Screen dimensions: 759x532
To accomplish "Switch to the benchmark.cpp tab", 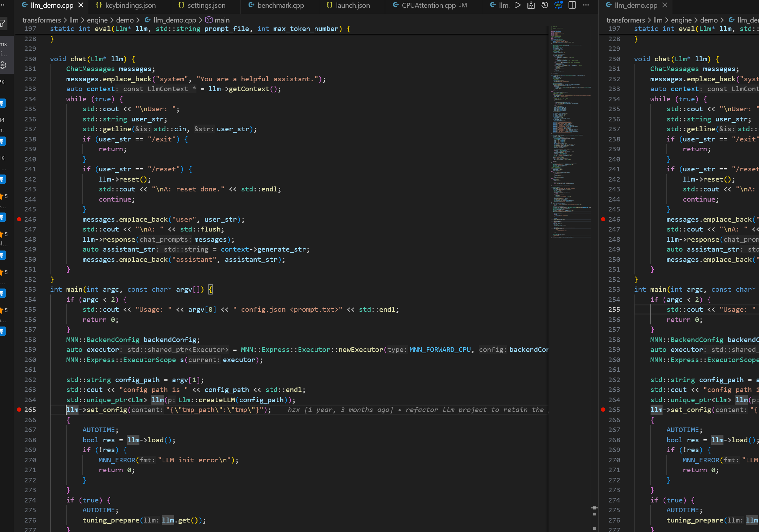I will (280, 5).
